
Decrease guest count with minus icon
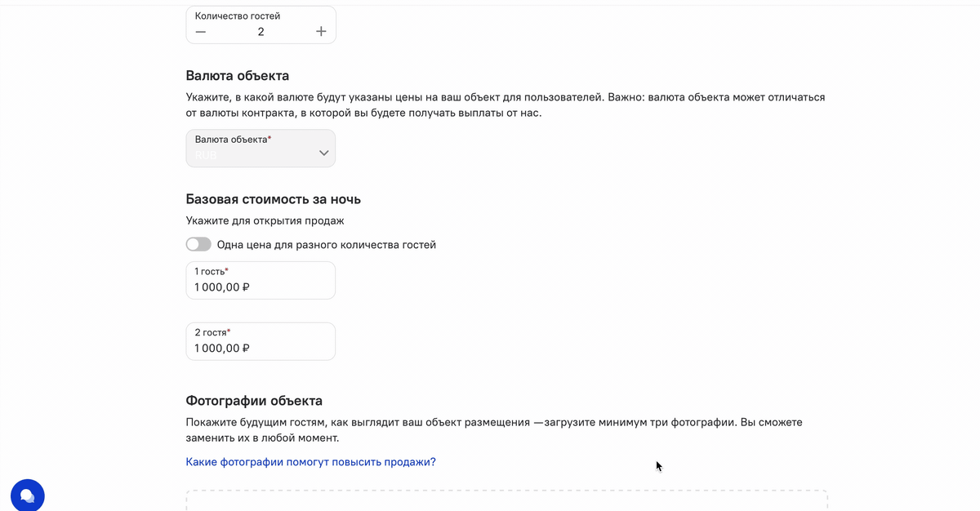tap(201, 32)
